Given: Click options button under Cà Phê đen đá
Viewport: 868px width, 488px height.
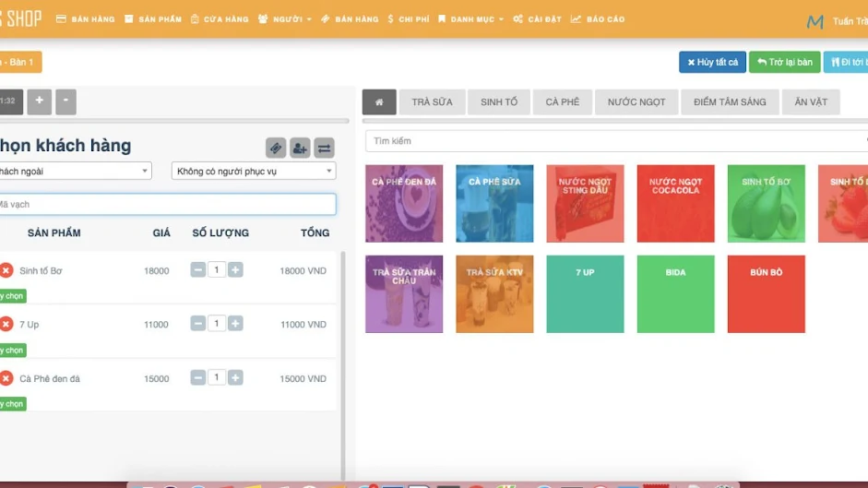Looking at the screenshot, I should [x=13, y=404].
